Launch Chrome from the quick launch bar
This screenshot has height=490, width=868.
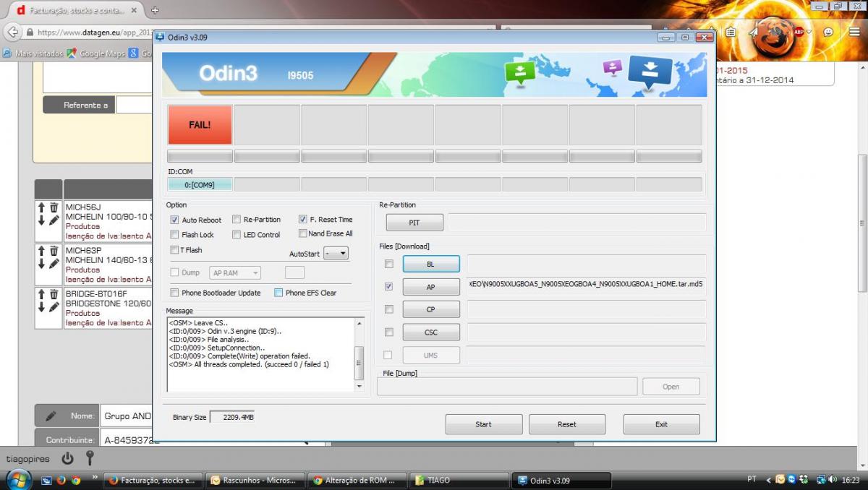[75, 479]
